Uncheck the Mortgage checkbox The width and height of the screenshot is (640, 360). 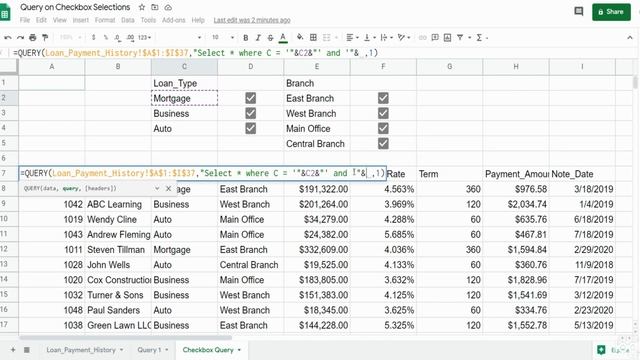tap(251, 98)
